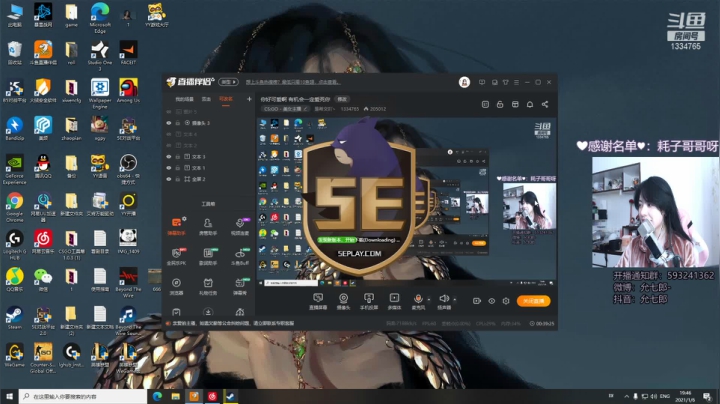The height and width of the screenshot is (404, 720).
Task: Show the hidden 文本 2 source
Action: click(169, 146)
